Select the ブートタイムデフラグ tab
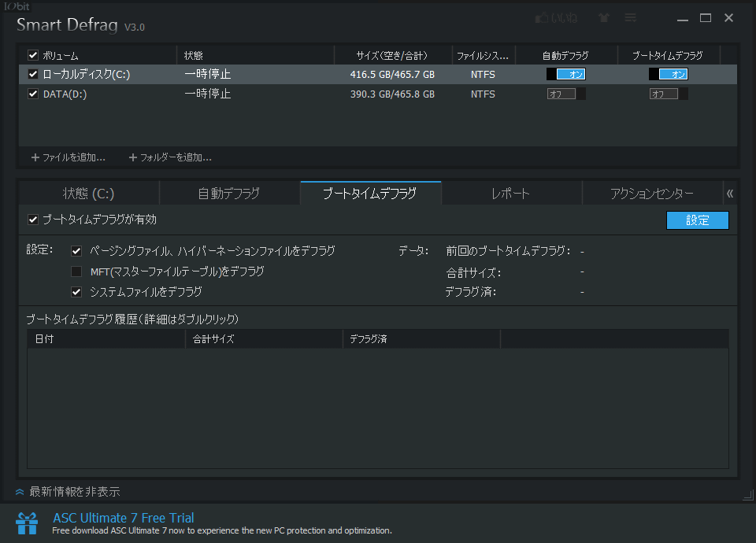This screenshot has height=543, width=756. point(370,194)
